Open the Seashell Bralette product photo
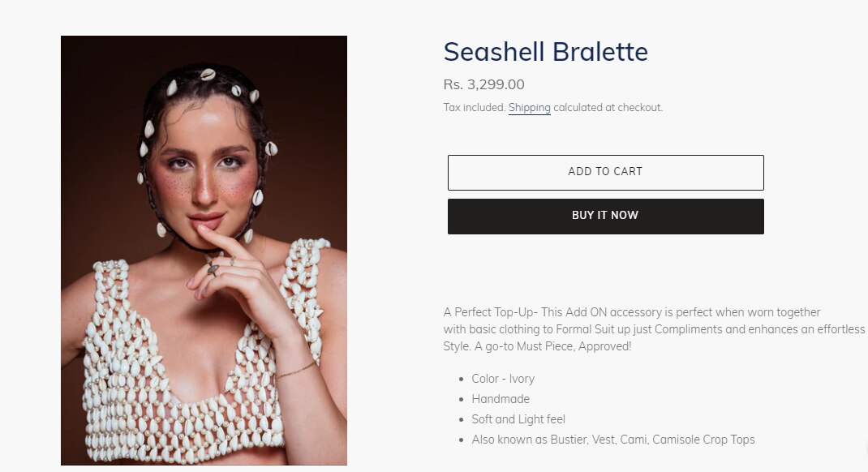 point(204,250)
